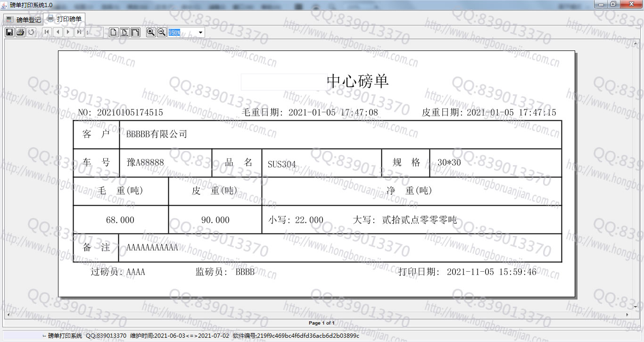644x342 pixels.
Task: Refresh the report preview
Action: (x=31, y=33)
